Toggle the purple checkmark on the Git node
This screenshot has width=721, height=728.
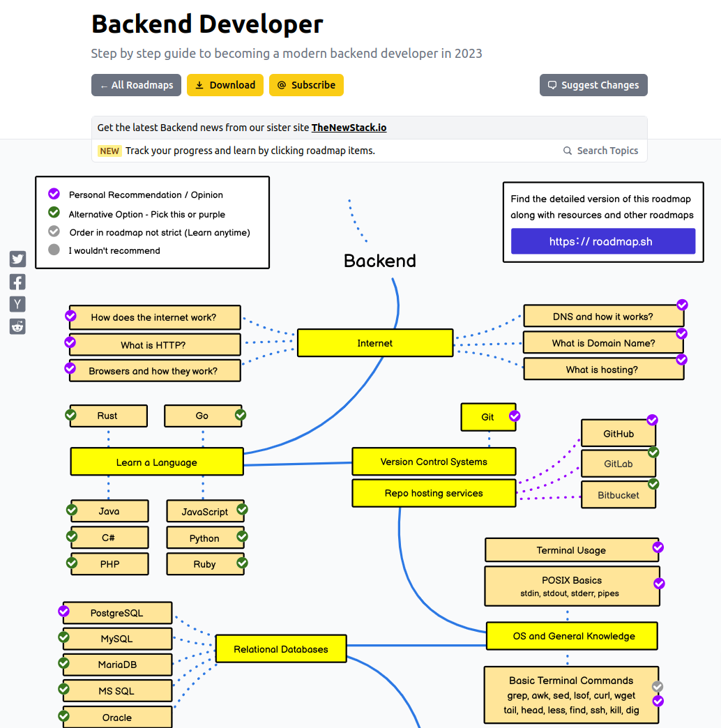pyautogui.click(x=514, y=415)
